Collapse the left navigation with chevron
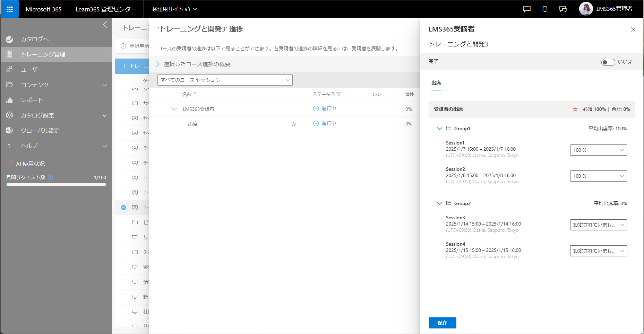 click(105, 25)
